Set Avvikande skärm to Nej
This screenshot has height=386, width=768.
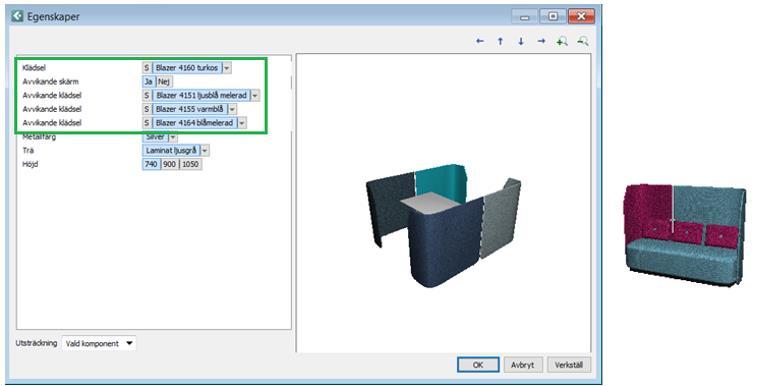coord(164,81)
